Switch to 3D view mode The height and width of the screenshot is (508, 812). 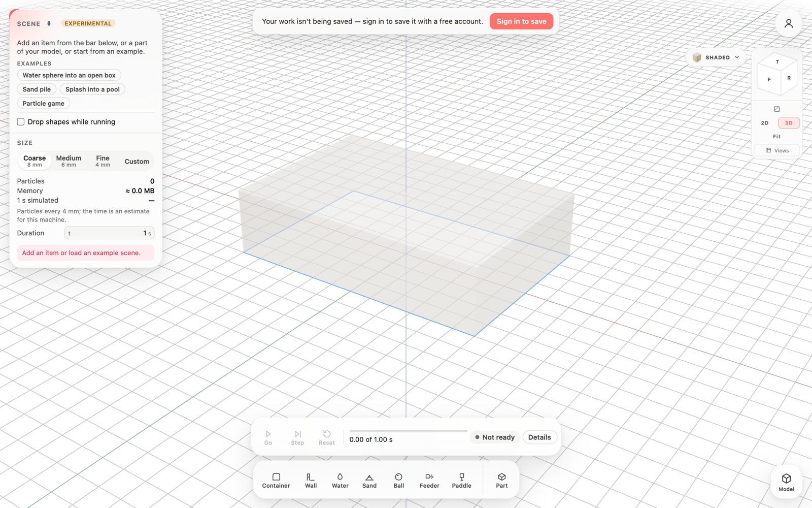coord(789,123)
